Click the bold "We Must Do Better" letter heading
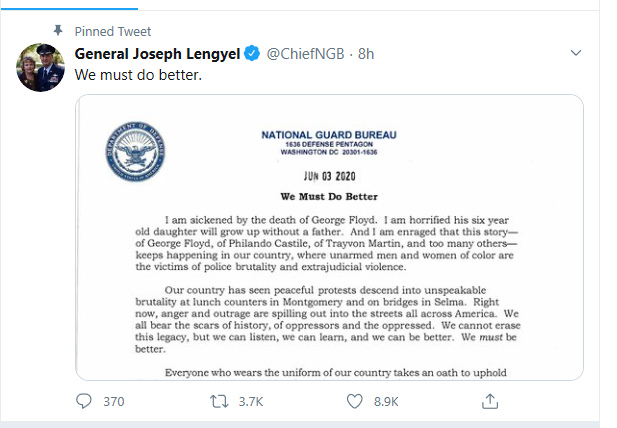 (x=329, y=196)
